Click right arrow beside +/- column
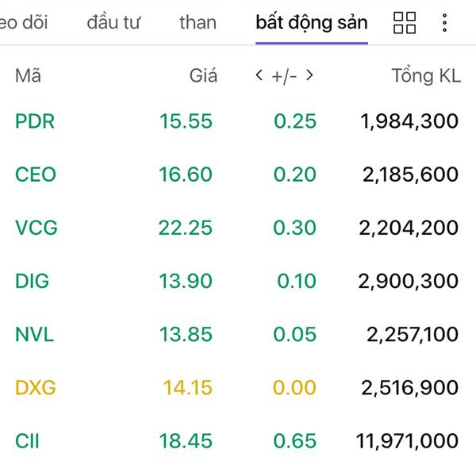476x476 pixels. (x=309, y=76)
